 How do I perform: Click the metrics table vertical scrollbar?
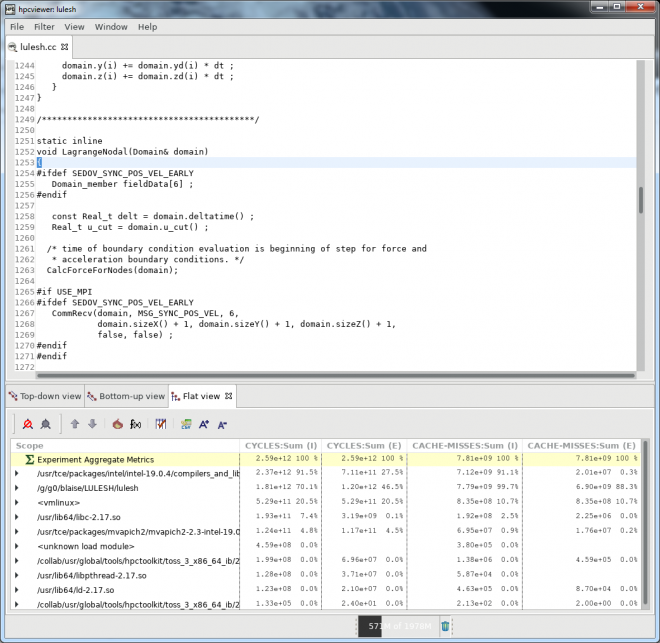click(x=645, y=522)
